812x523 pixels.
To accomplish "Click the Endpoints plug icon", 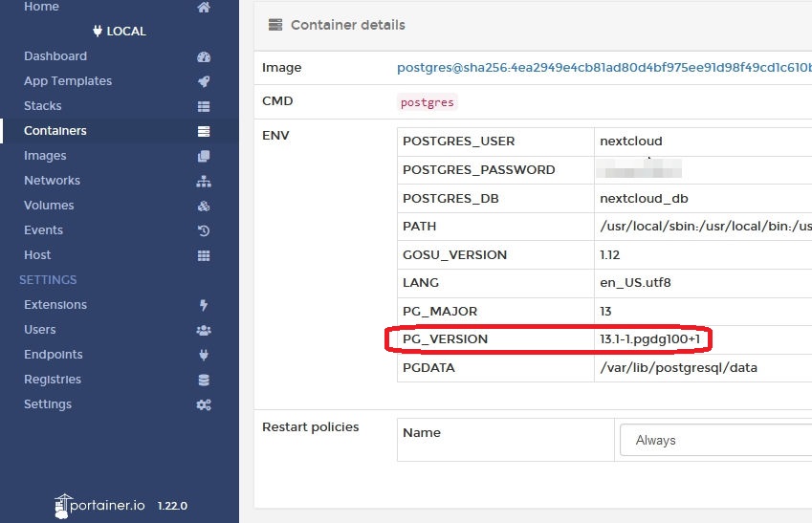I will coord(203,355).
